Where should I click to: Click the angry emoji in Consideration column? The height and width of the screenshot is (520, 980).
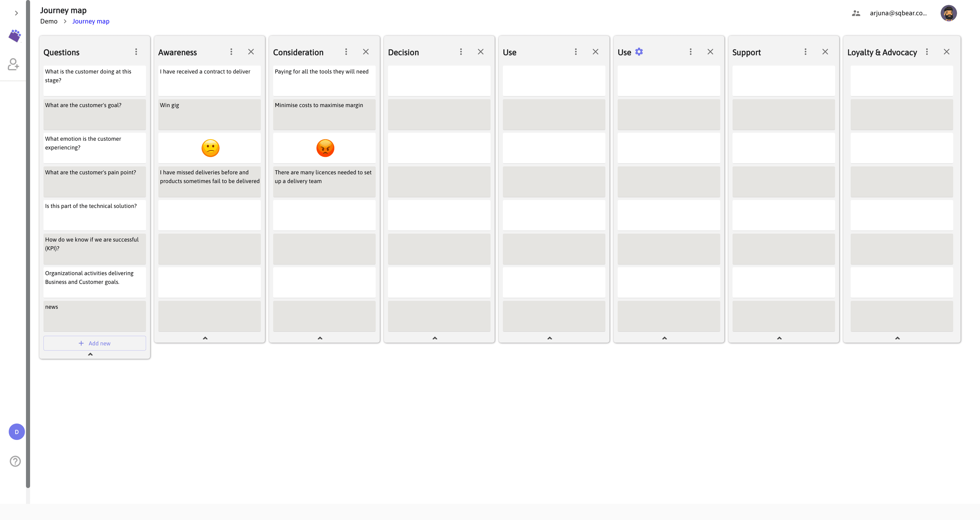pos(325,148)
